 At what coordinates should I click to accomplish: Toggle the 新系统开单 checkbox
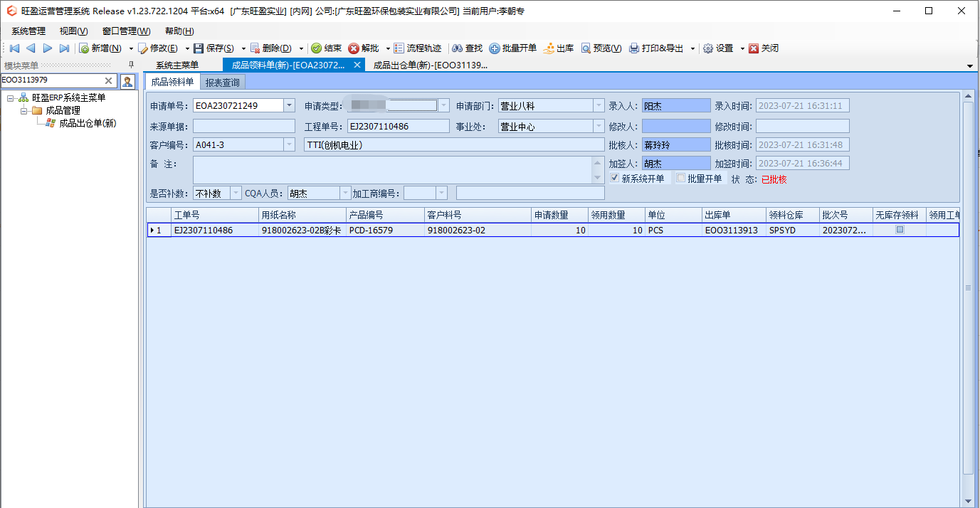(615, 178)
